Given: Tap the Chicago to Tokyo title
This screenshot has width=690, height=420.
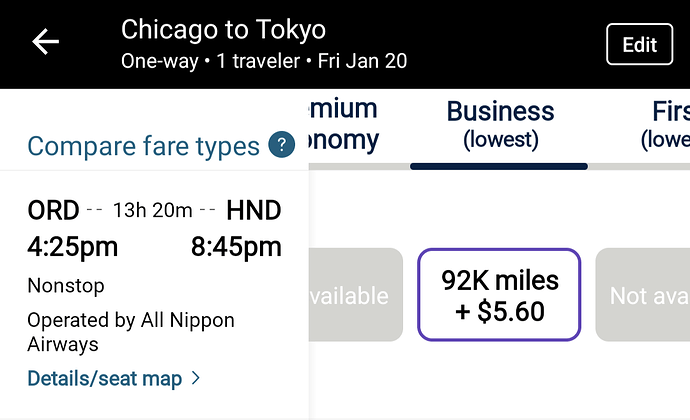Looking at the screenshot, I should coord(223,30).
